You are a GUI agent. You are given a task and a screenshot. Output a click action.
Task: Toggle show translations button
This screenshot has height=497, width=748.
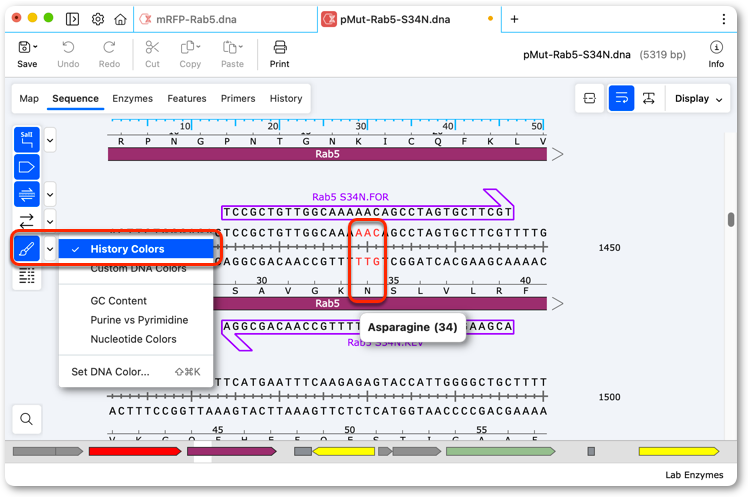[27, 194]
